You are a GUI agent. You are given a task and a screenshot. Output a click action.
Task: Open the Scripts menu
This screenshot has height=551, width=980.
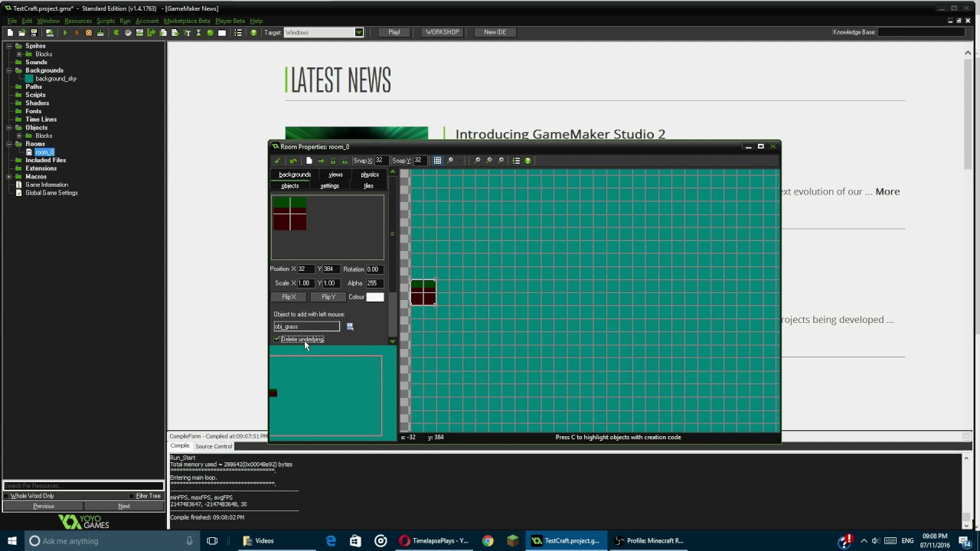(x=106, y=21)
